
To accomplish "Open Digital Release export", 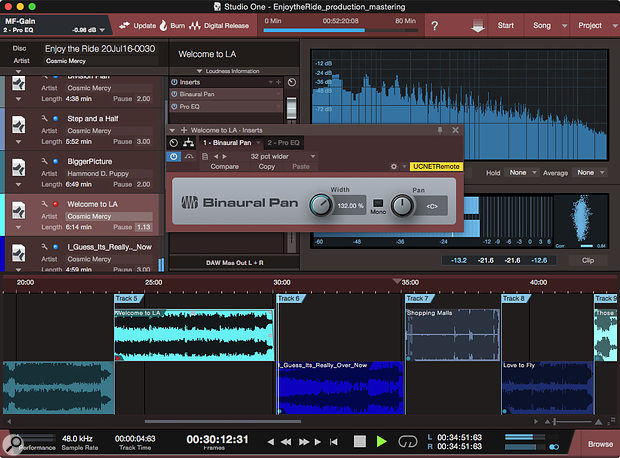I will point(219,26).
